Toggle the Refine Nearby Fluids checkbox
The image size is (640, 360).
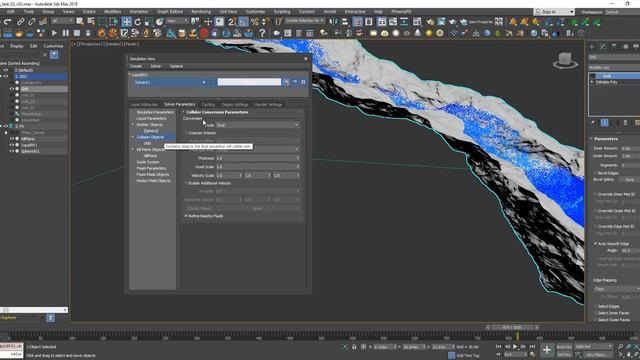(186, 216)
